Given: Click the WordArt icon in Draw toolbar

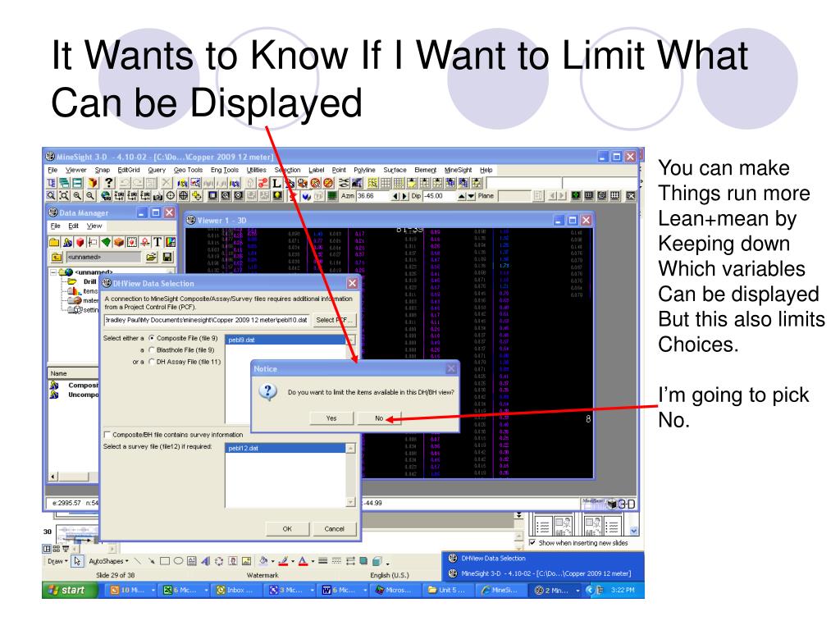Looking at the screenshot, I should (x=206, y=561).
